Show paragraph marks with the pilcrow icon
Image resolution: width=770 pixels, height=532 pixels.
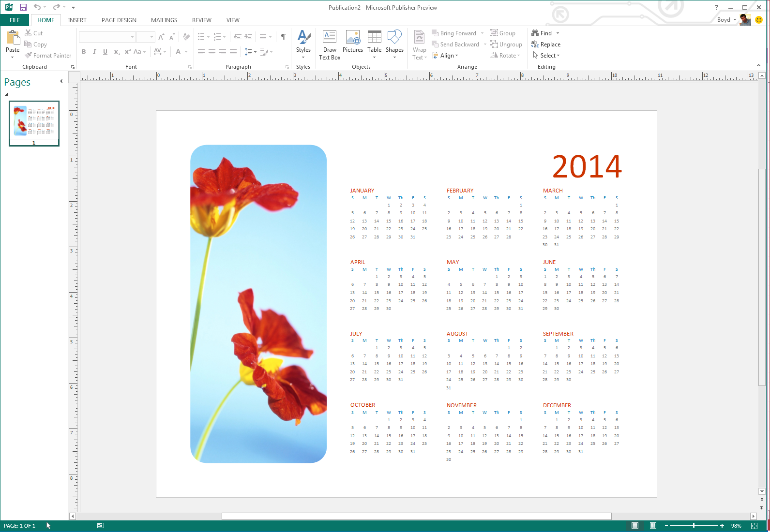(284, 37)
